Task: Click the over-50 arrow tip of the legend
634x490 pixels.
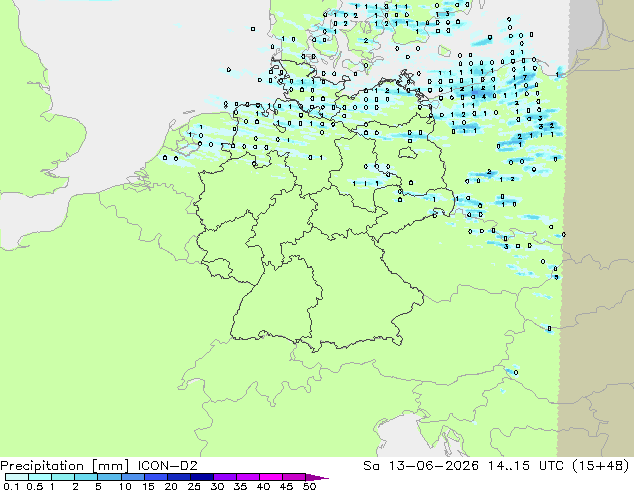Action: click(x=317, y=477)
